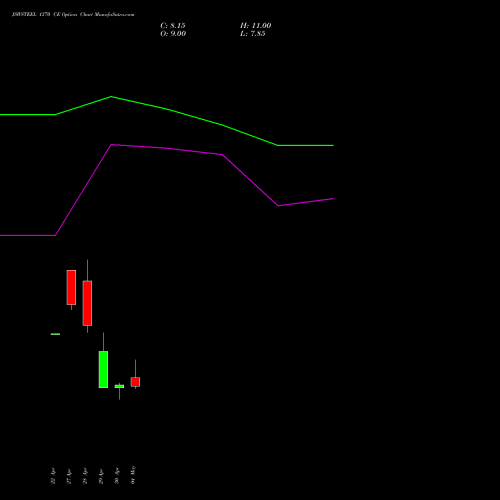Image resolution: width=500 pixels, height=500 pixels.
Task: Select the open value 'O: 9.00'
Action: [x=173, y=34]
